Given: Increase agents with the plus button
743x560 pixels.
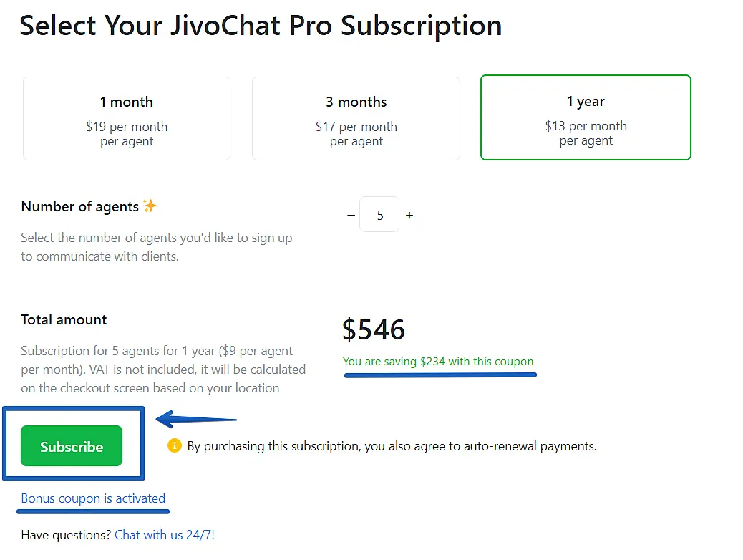Looking at the screenshot, I should 409,216.
